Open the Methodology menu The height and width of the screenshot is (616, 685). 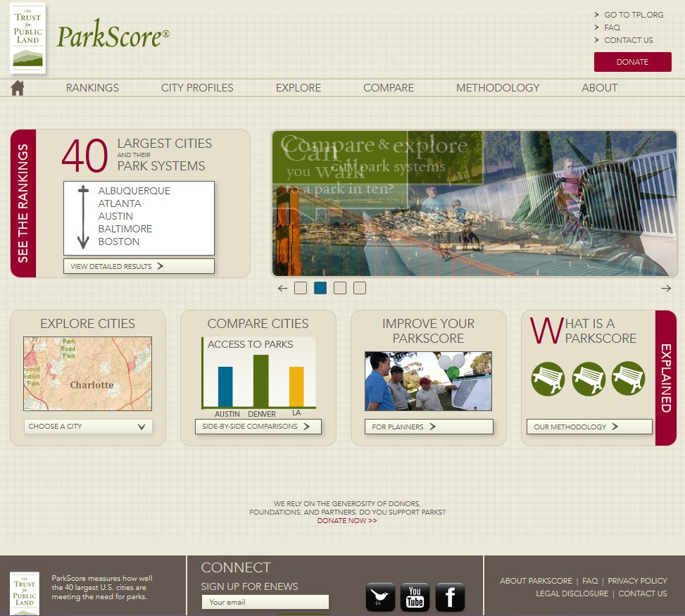click(x=498, y=88)
